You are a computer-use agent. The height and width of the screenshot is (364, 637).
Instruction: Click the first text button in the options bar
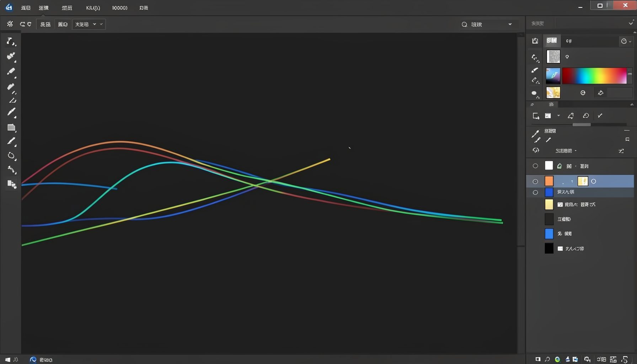[45, 24]
